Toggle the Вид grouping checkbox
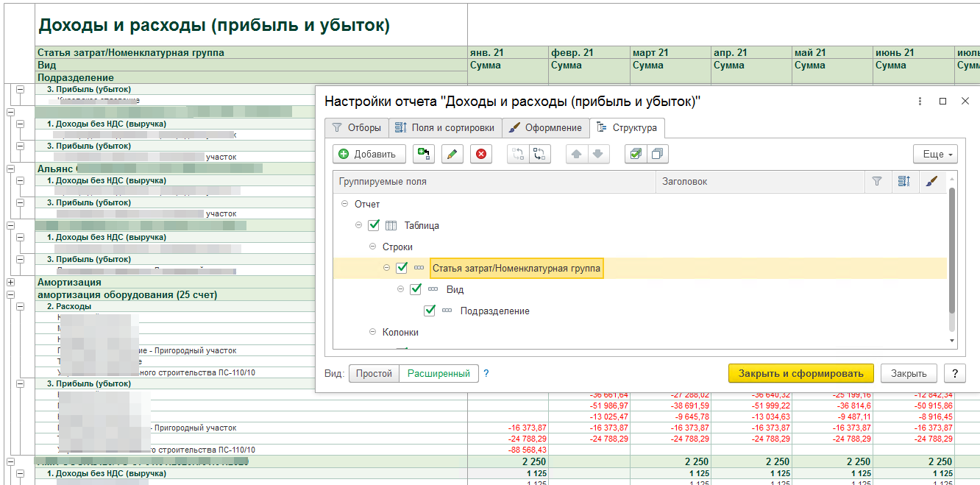The width and height of the screenshot is (980, 485). click(416, 290)
